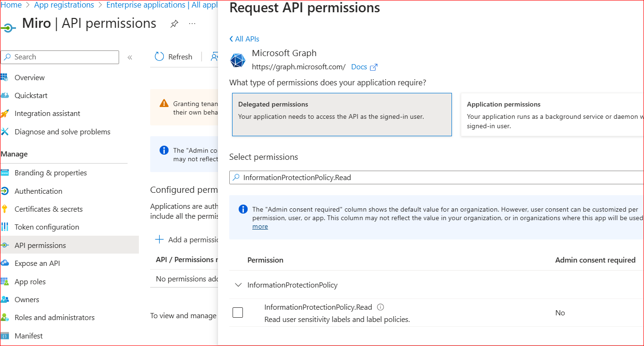Screen dimensions: 644x346
Task: Check the InformationProtectionPolicy.Read permission checkbox
Action: 238,313
